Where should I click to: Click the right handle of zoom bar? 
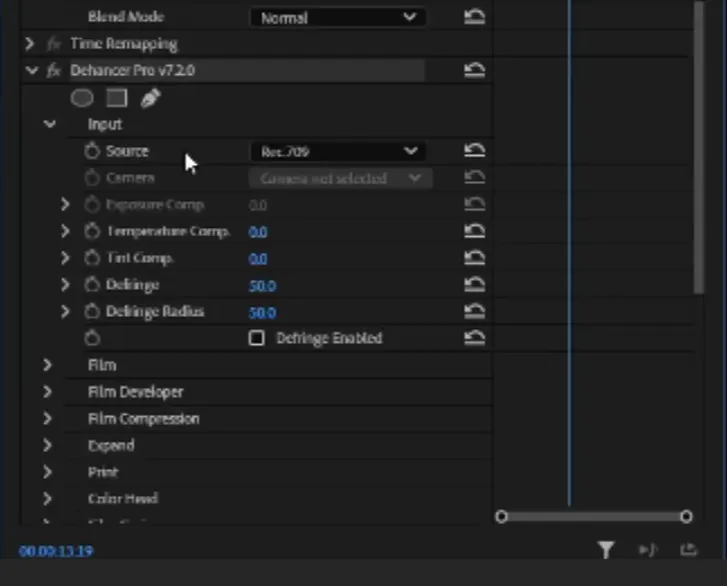pos(686,516)
